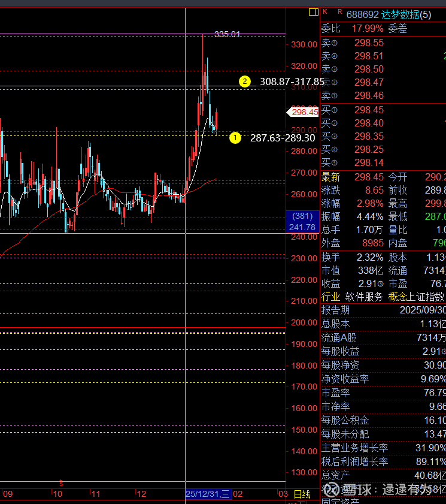Screen dimensions: 446x504
Task: Click the 总手 1.70万 value
Action: point(370,230)
